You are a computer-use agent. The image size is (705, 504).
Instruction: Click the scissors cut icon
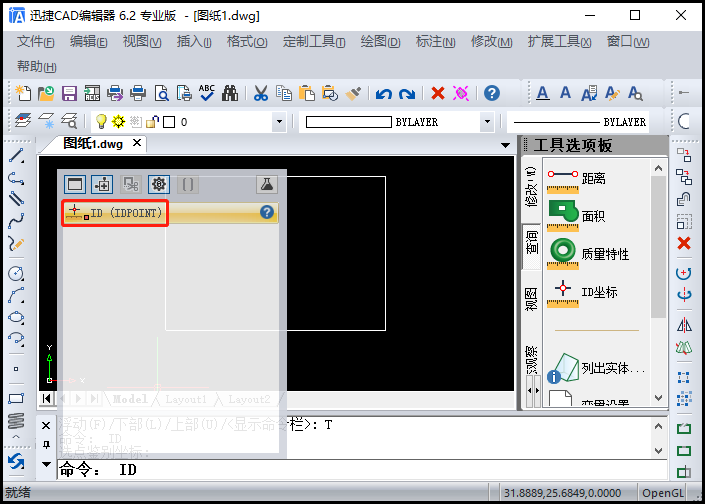260,94
